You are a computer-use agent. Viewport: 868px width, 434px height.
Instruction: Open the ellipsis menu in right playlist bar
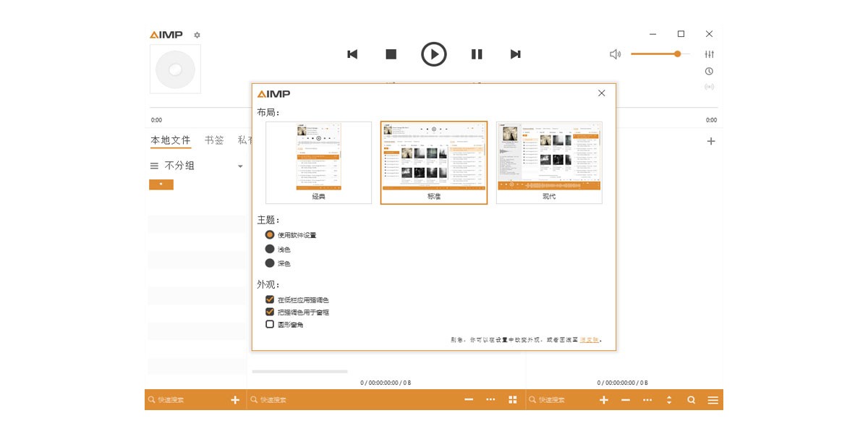(x=647, y=399)
